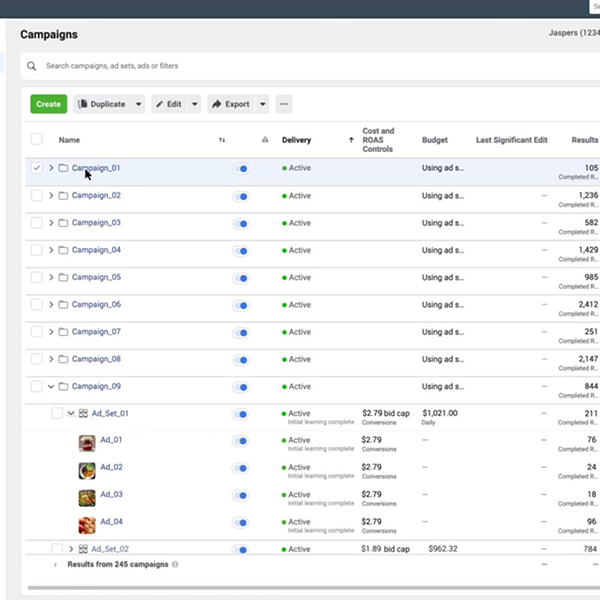Click the warning triangle column icon
This screenshot has width=600, height=600.
pyautogui.click(x=265, y=140)
